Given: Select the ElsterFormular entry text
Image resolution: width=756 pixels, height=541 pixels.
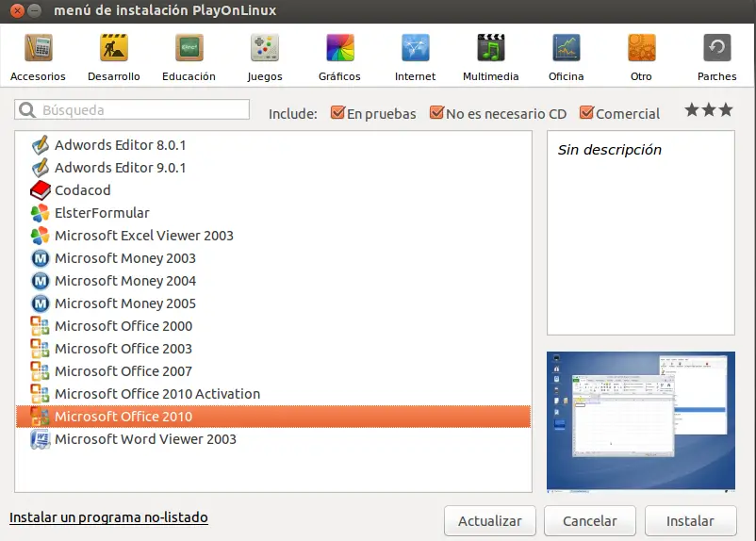Looking at the screenshot, I should [102, 213].
